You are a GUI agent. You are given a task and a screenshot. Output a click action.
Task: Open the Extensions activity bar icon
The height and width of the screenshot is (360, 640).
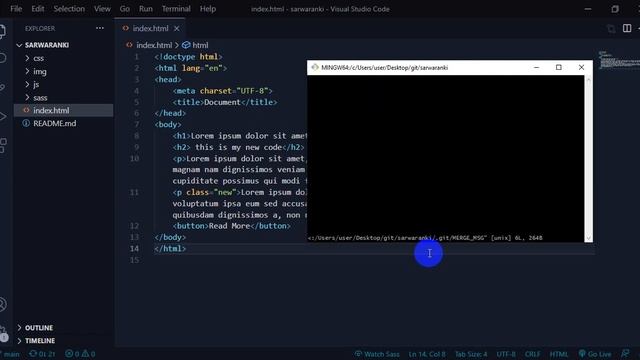coord(2,145)
